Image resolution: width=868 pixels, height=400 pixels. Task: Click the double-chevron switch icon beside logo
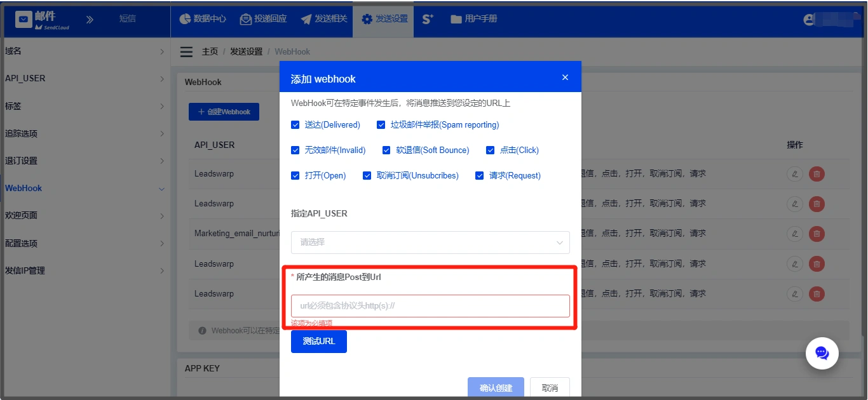pos(90,19)
